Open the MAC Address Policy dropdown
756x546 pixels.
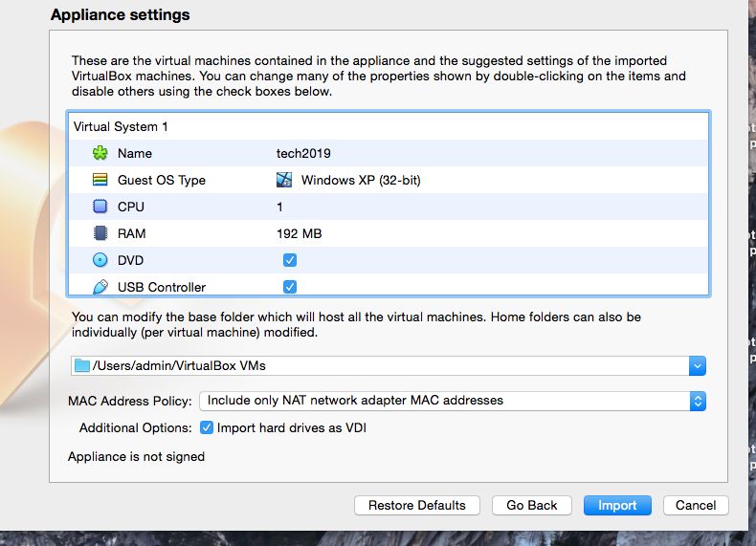[453, 401]
